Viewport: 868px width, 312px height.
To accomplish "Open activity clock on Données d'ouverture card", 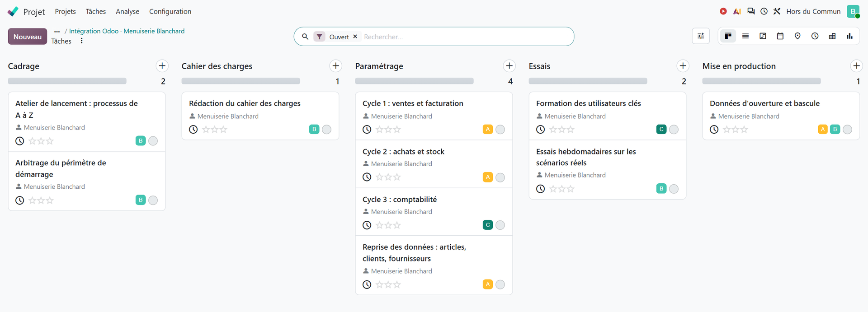I will tap(714, 130).
